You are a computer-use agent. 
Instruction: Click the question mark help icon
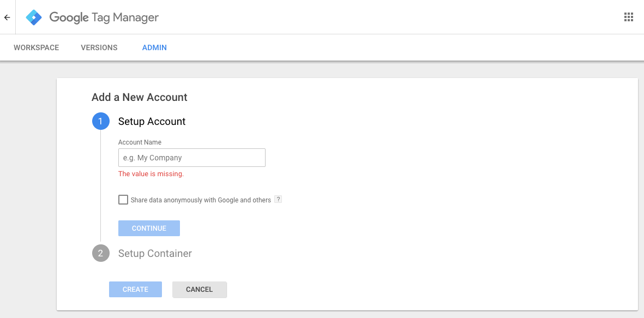click(x=278, y=200)
